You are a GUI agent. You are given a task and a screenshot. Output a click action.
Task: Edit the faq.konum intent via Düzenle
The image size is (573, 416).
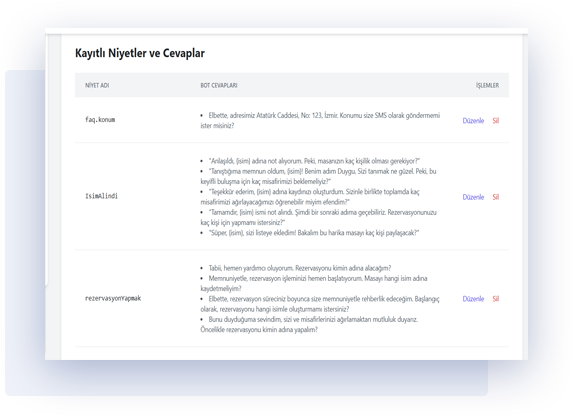(x=473, y=121)
